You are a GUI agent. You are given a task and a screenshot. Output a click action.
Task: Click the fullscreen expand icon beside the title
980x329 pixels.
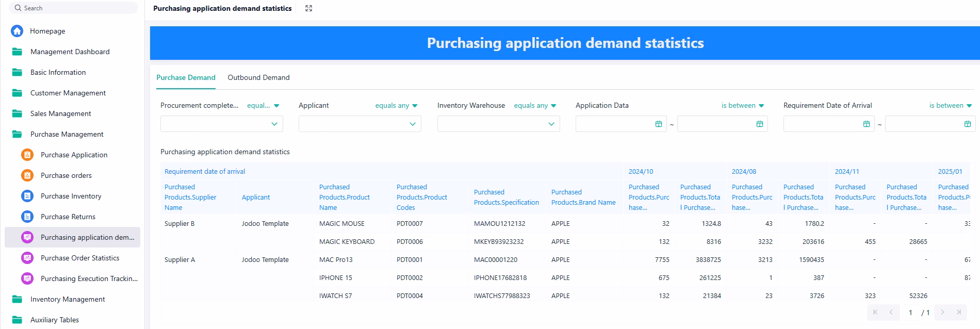(x=308, y=8)
